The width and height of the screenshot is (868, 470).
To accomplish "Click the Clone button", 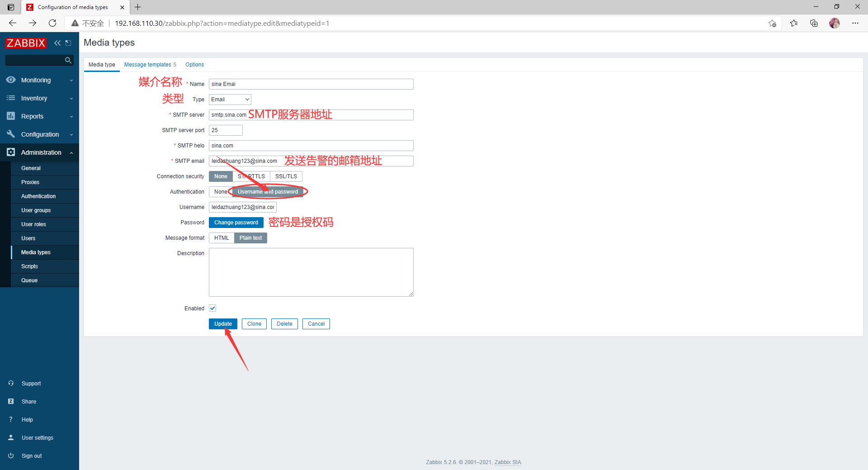I will pyautogui.click(x=254, y=324).
